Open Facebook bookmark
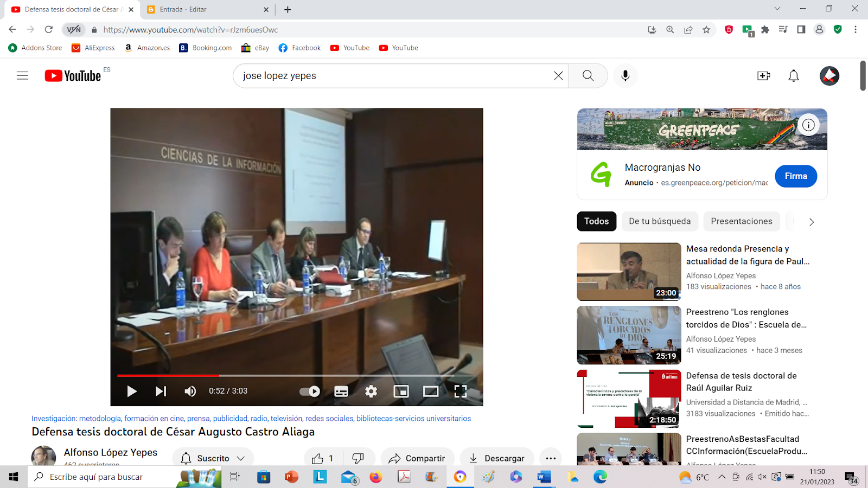868x488 pixels. 299,48
